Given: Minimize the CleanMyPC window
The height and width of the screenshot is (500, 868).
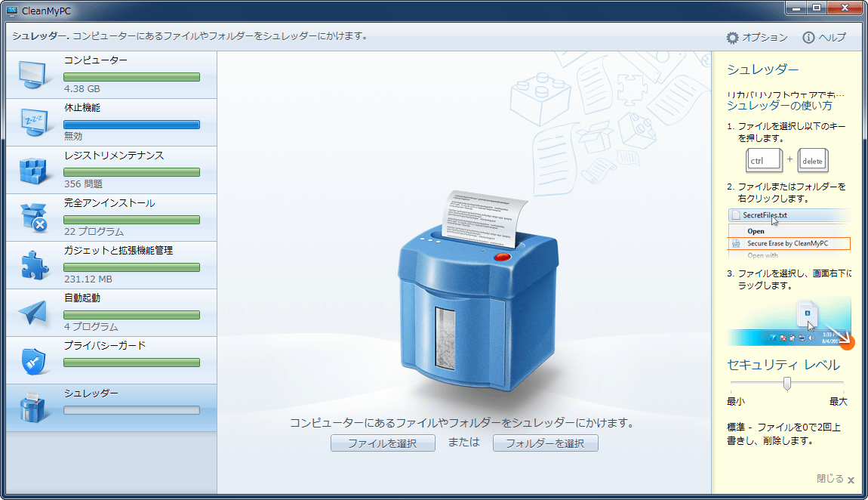Looking at the screenshot, I should (796, 8).
